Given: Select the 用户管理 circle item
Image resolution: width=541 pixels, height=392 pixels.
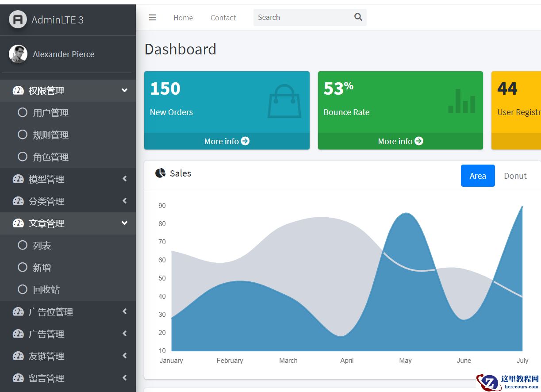Looking at the screenshot, I should (x=23, y=113).
